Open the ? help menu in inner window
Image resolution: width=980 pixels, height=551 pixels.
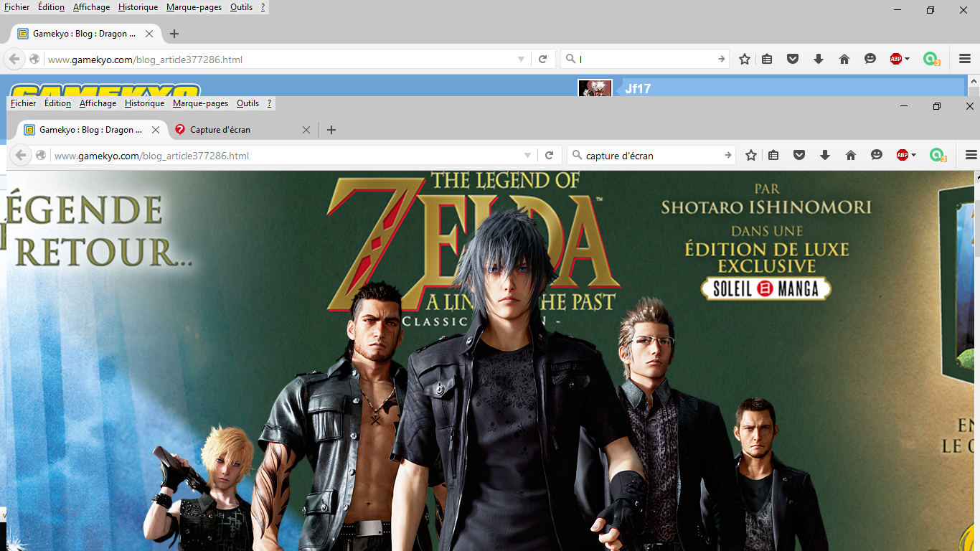tap(270, 103)
